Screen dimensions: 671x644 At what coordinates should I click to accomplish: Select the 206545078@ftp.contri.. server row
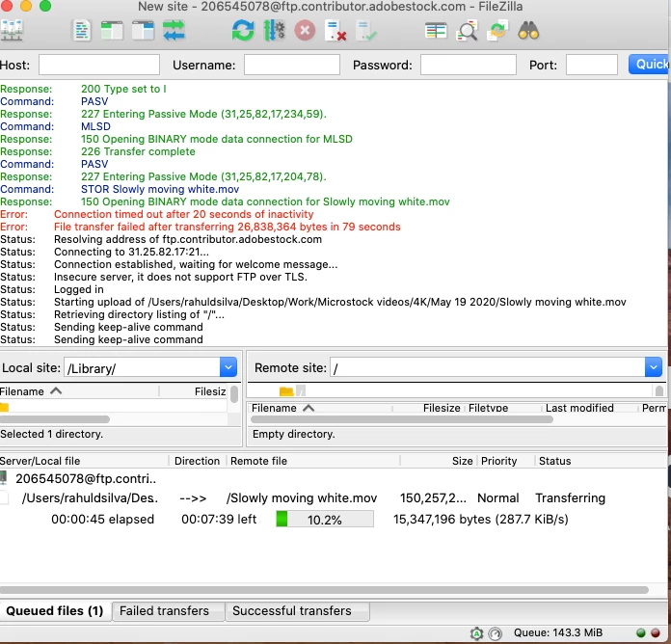pos(86,478)
